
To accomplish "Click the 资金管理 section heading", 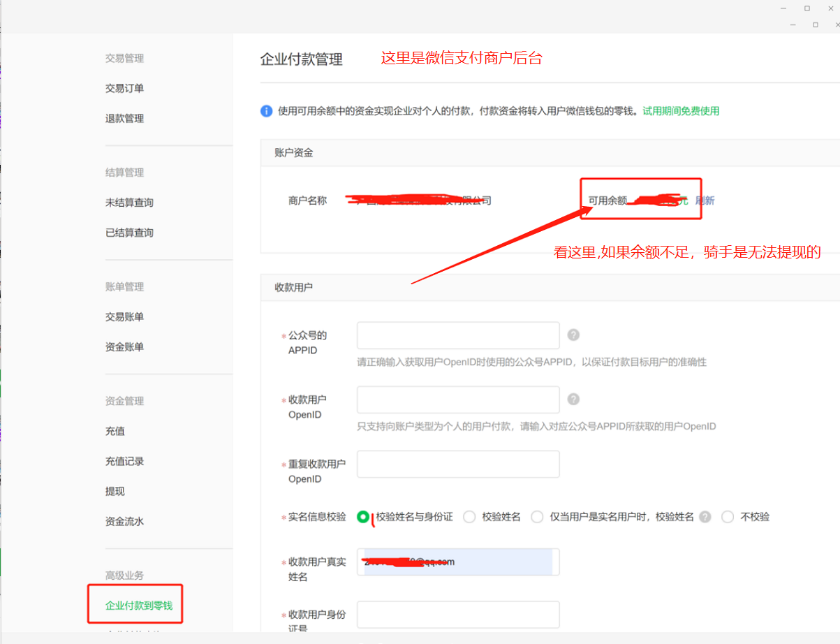I will (x=124, y=401).
